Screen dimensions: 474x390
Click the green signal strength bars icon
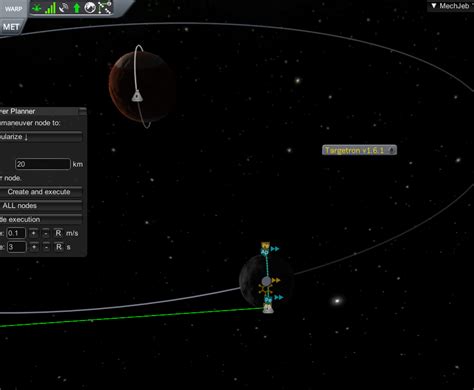click(x=50, y=8)
